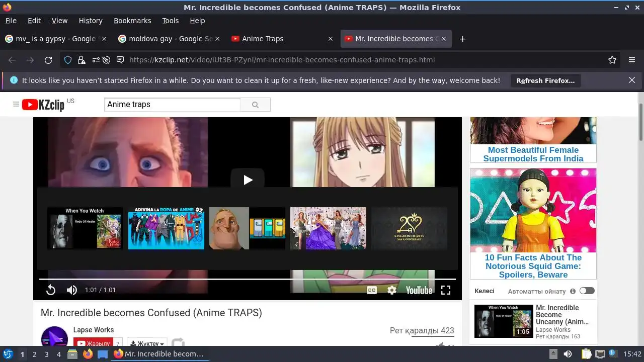Open the Kingdom Hearts anniversary suggested video
644x362 pixels.
(x=409, y=228)
